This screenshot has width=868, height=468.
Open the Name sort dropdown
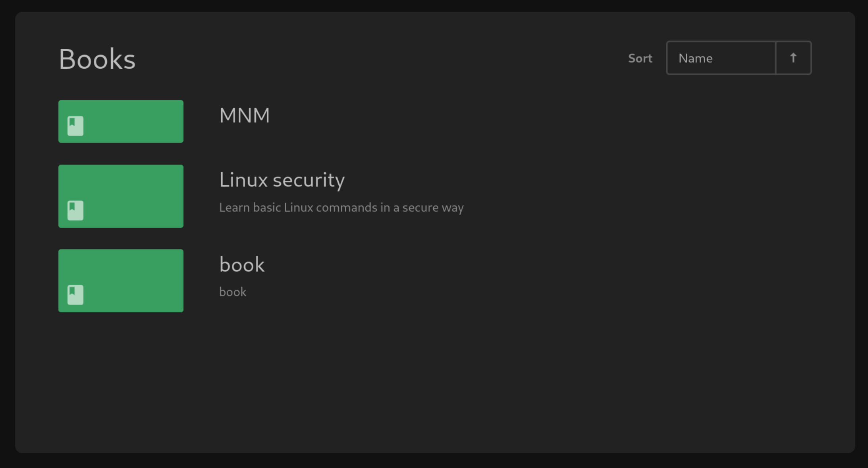pos(721,58)
